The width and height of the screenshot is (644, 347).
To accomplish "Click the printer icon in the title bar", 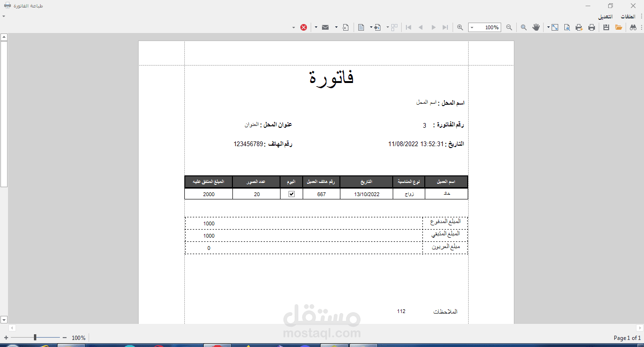I will pyautogui.click(x=8, y=6).
